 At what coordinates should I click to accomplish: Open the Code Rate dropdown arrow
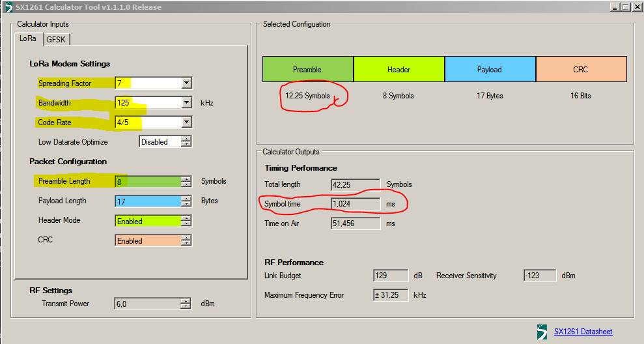pyautogui.click(x=186, y=122)
